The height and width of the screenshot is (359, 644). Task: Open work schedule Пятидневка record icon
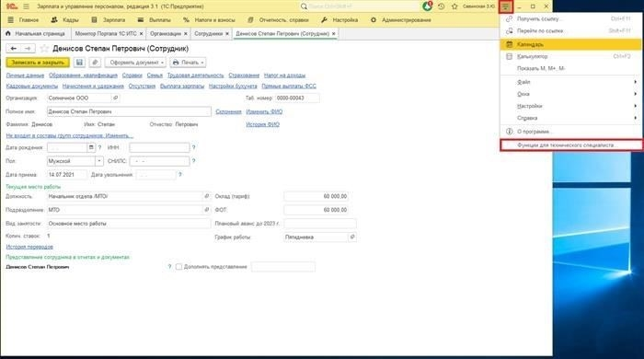point(352,237)
